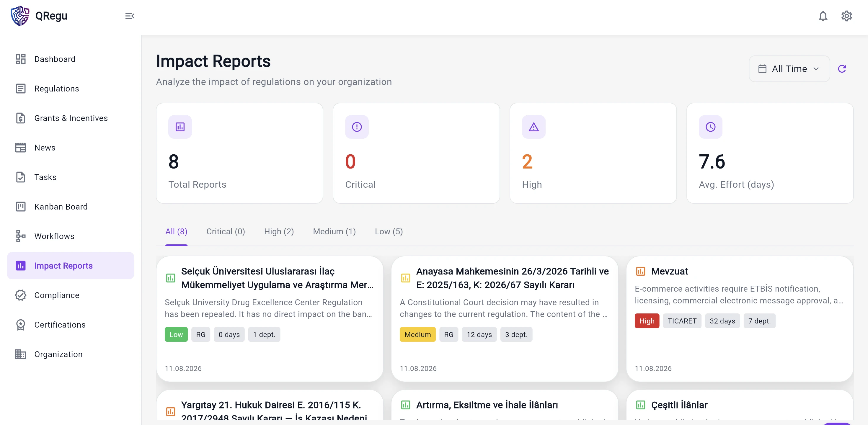Click the Dashboard sidebar icon
Viewport: 868px width, 425px height.
tap(21, 59)
